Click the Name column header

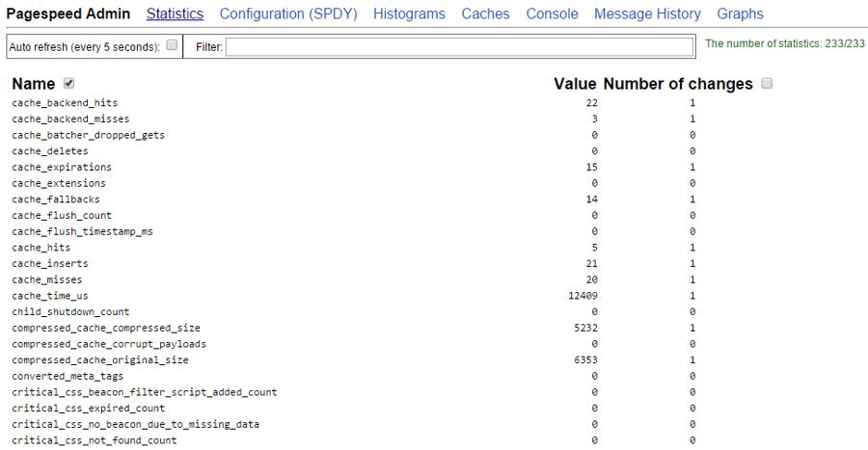[34, 84]
